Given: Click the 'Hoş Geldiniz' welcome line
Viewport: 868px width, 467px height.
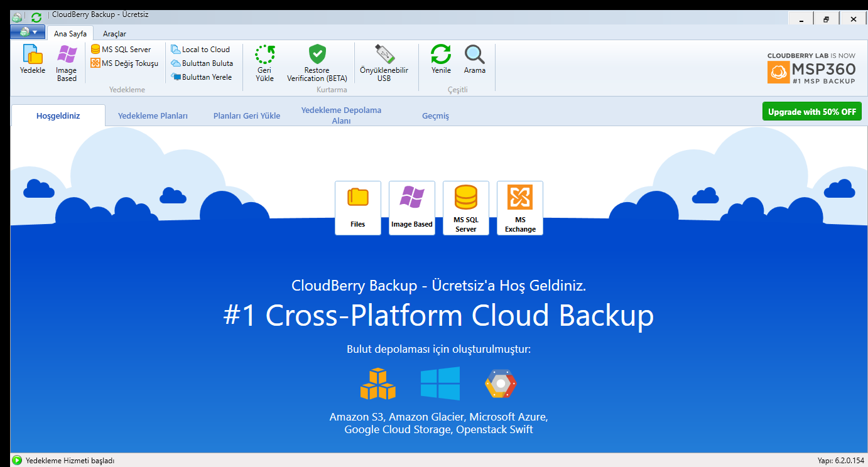Looking at the screenshot, I should [x=438, y=286].
